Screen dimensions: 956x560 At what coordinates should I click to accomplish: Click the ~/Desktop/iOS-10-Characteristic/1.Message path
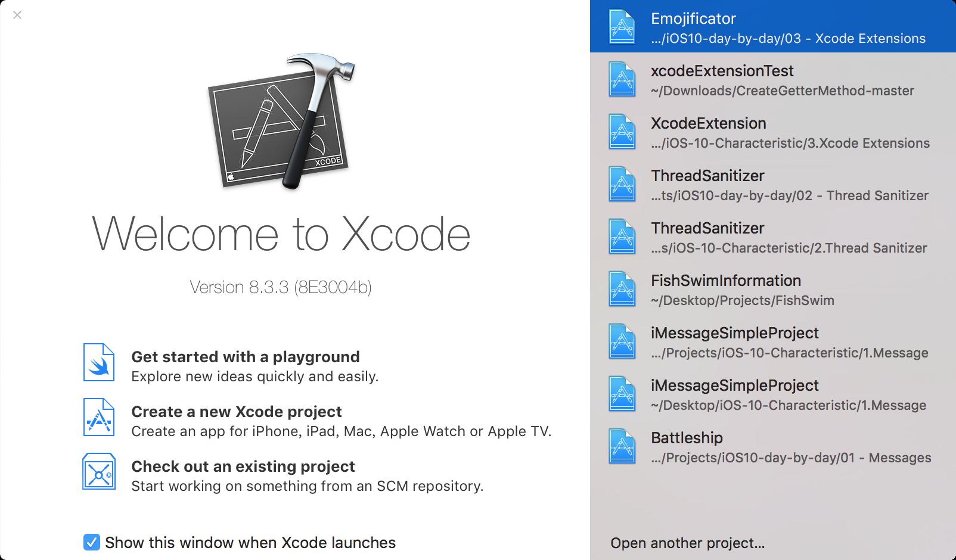coord(789,406)
